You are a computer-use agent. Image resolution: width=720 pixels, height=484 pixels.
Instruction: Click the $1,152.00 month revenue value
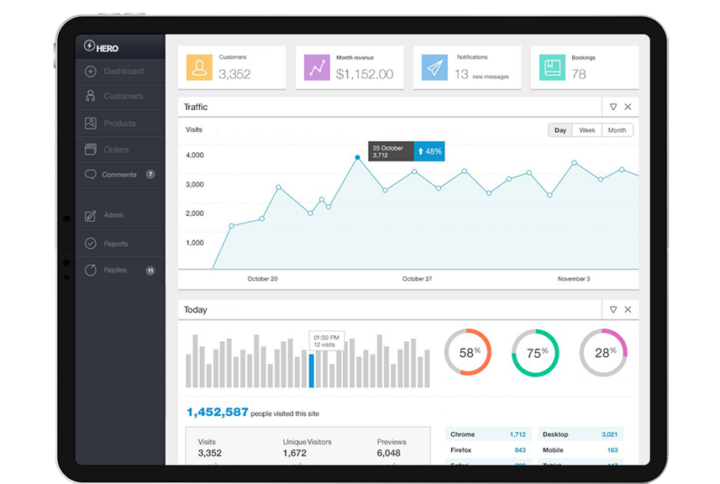[x=365, y=74]
